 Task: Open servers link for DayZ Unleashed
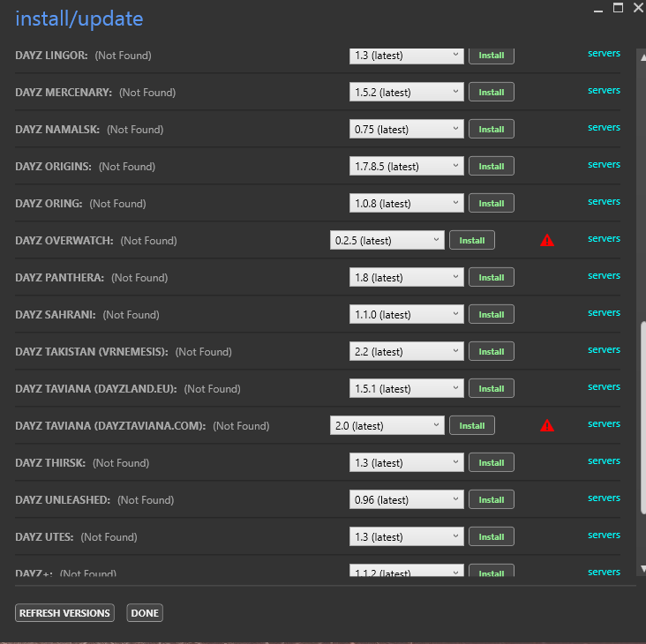point(604,498)
